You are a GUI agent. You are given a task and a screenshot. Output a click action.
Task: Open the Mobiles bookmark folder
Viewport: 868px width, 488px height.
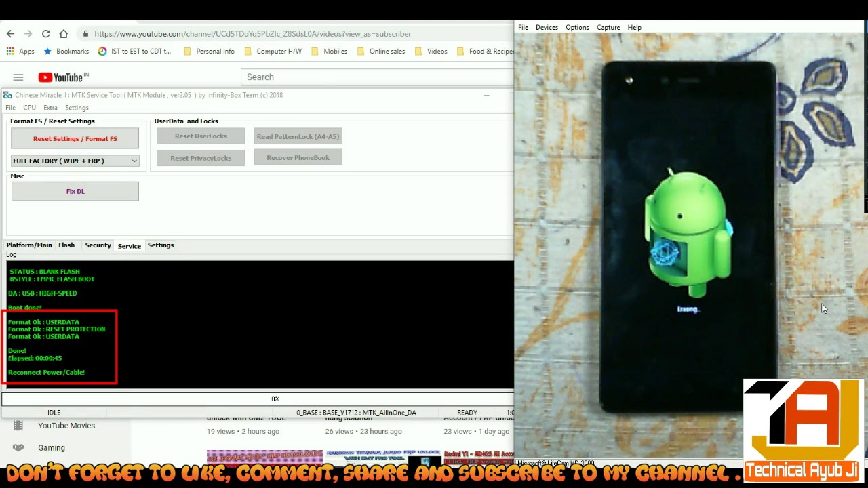pyautogui.click(x=329, y=51)
